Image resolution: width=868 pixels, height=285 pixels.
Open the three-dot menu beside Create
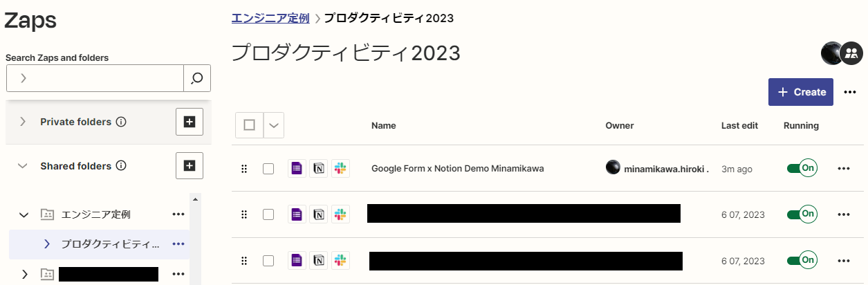tap(851, 92)
